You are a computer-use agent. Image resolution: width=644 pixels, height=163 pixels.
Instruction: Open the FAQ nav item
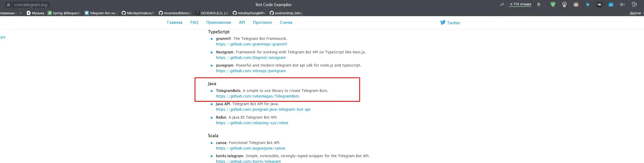pos(194,22)
